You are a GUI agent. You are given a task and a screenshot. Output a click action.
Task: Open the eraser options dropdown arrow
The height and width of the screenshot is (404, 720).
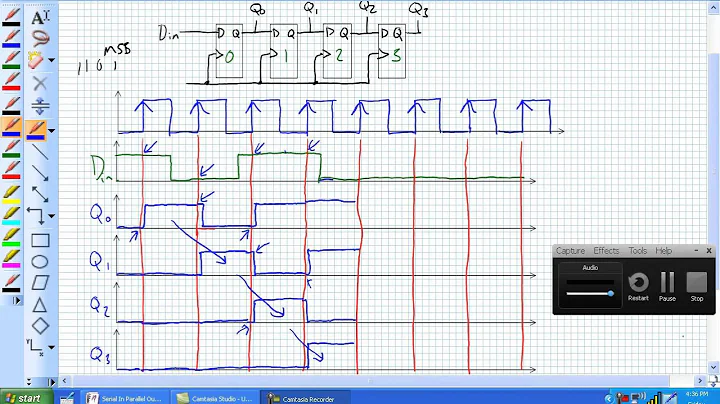(51, 60)
